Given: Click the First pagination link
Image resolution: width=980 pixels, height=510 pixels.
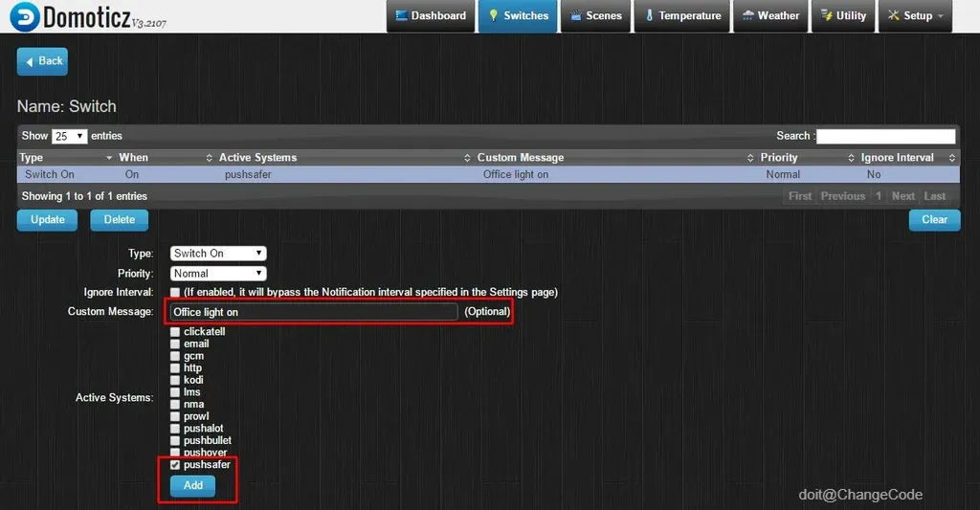Looking at the screenshot, I should (800, 196).
